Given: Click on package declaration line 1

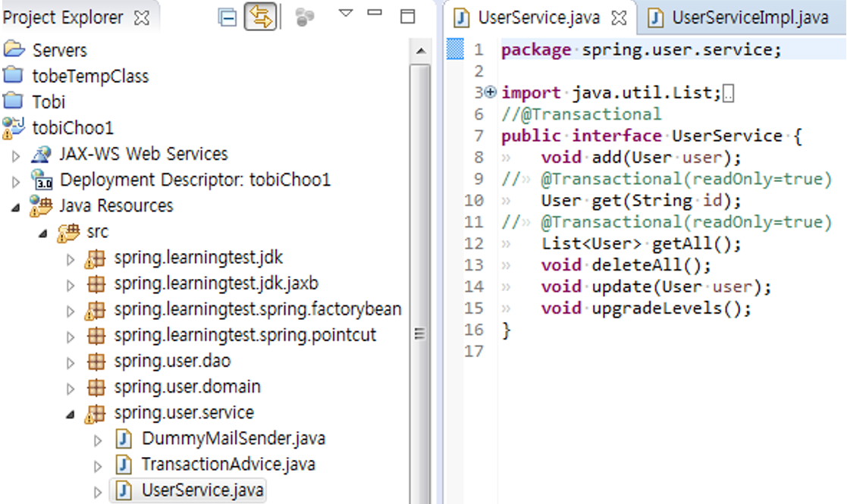Looking at the screenshot, I should (x=642, y=50).
